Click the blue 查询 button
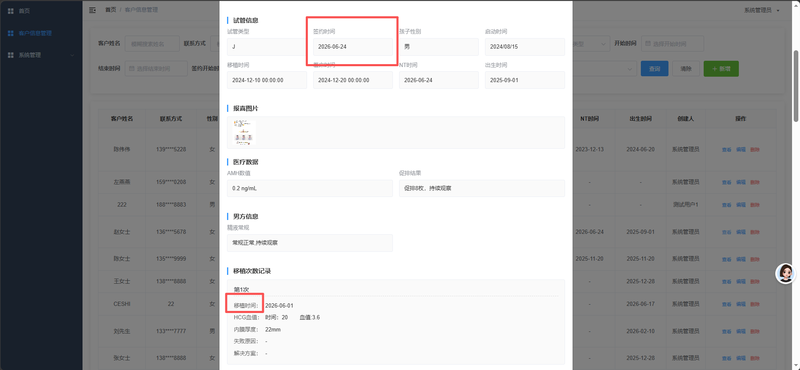 pyautogui.click(x=655, y=68)
